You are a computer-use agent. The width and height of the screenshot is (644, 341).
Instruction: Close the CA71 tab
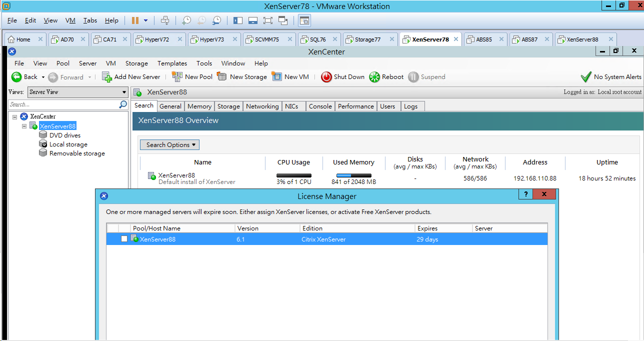pyautogui.click(x=125, y=39)
